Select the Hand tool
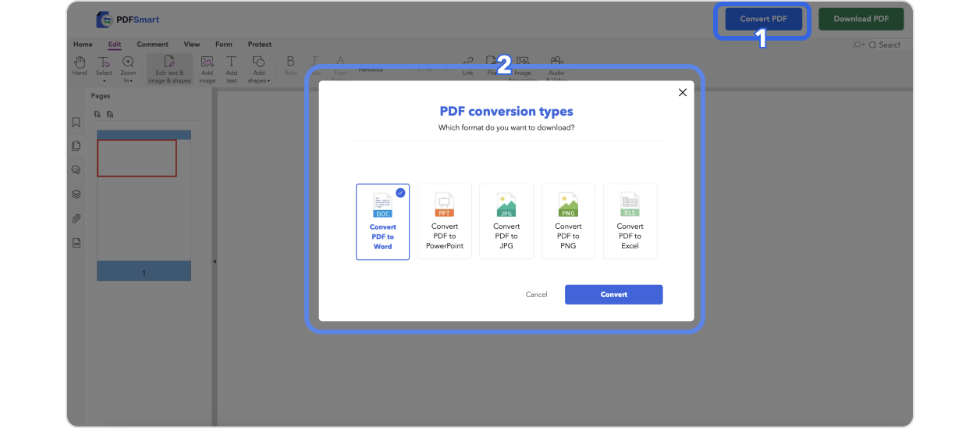 tap(80, 66)
